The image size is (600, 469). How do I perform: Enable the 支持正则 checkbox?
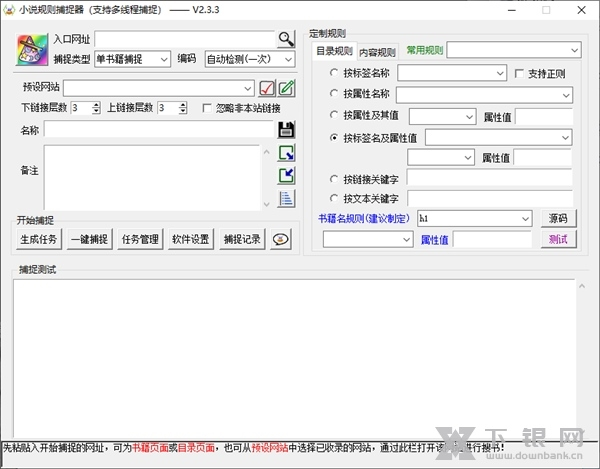click(x=519, y=73)
